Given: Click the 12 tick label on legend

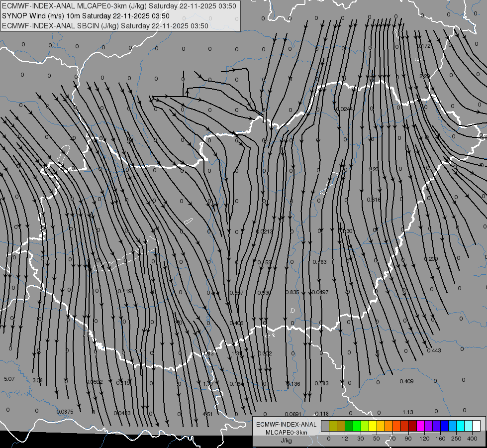Looking at the screenshot, I should click(x=345, y=439).
